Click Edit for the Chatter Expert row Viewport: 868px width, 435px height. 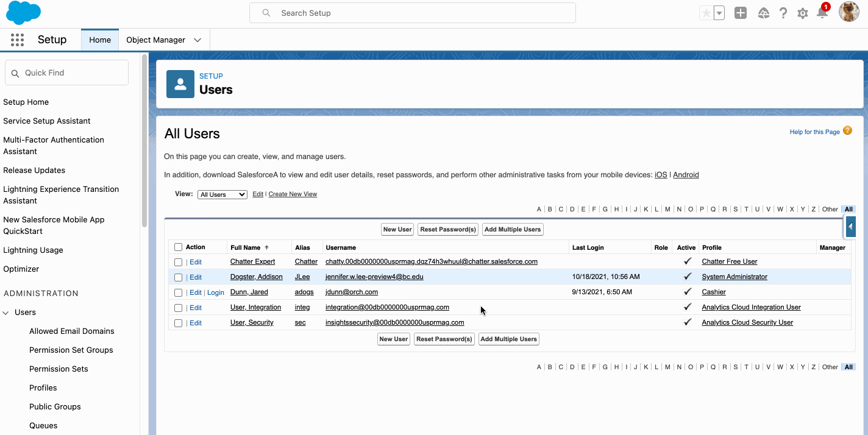(x=196, y=262)
